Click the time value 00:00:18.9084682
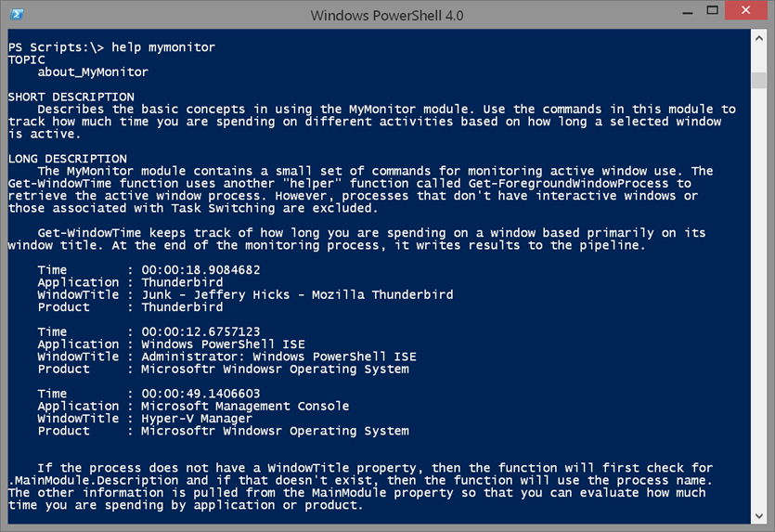This screenshot has height=532, width=775. pyautogui.click(x=200, y=270)
